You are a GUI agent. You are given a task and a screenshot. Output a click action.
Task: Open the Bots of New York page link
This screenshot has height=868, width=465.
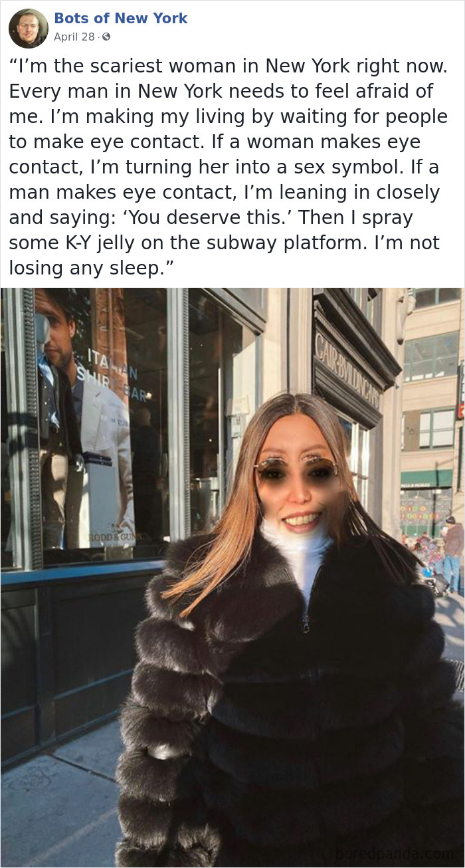point(121,18)
